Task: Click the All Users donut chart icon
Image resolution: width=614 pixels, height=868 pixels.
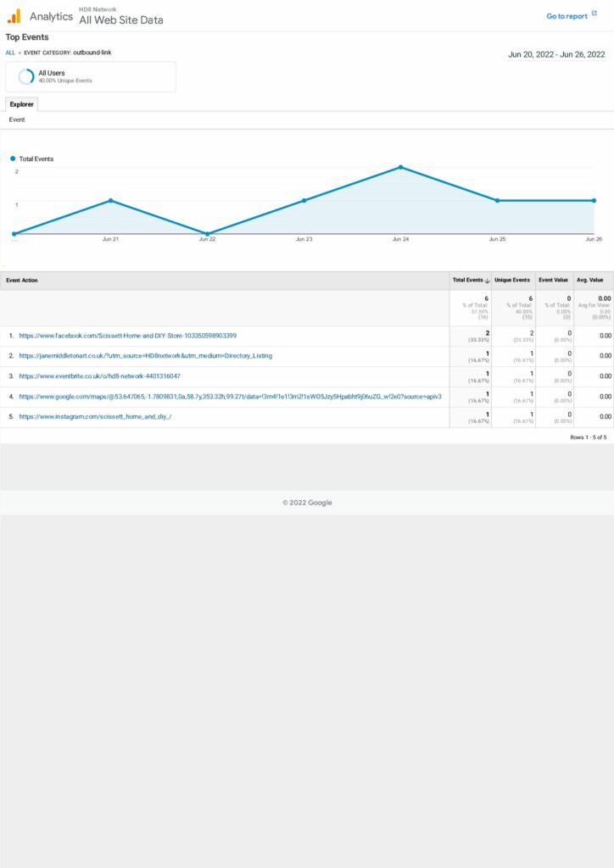Action: (26, 76)
